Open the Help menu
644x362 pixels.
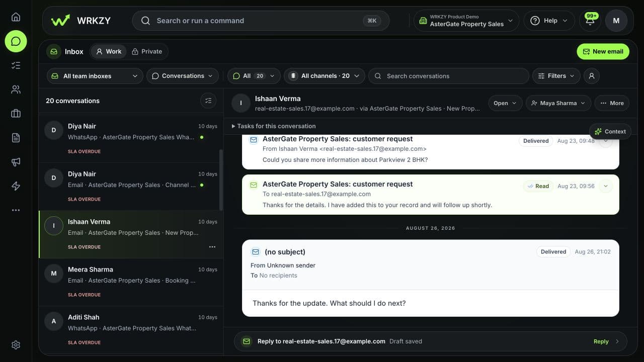pyautogui.click(x=549, y=21)
